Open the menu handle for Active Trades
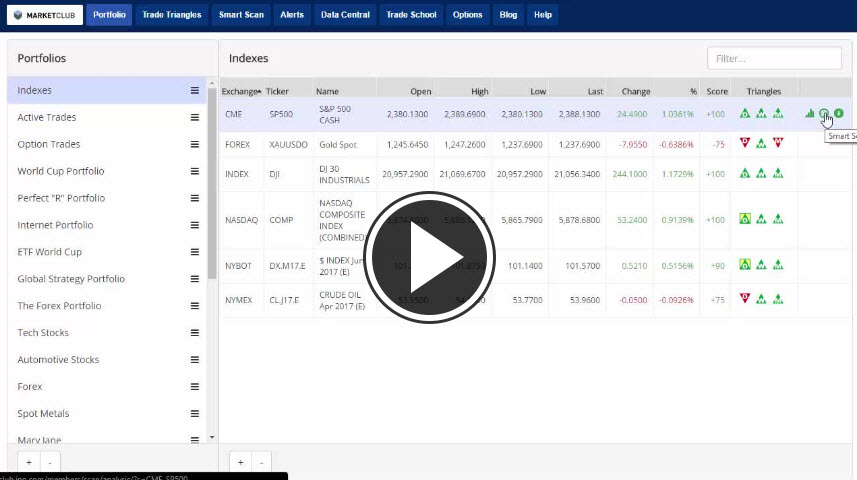The height and width of the screenshot is (480, 857). coord(195,117)
